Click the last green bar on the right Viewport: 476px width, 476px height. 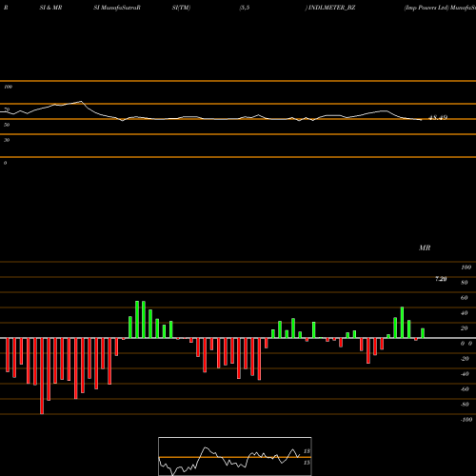(423, 333)
